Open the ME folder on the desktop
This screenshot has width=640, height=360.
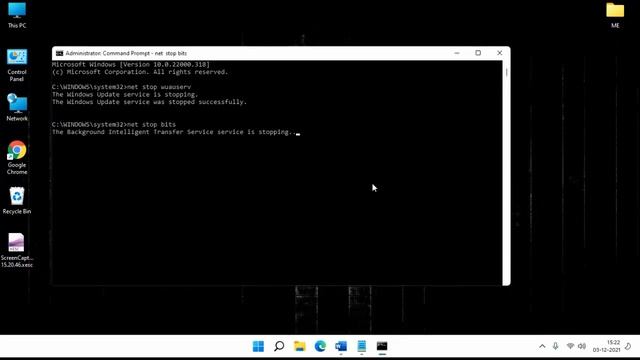pyautogui.click(x=615, y=15)
